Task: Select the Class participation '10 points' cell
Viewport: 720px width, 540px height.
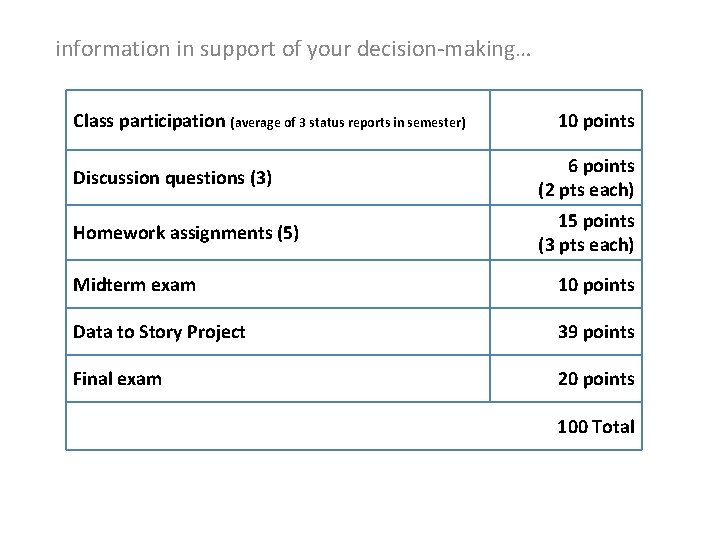Action: tap(595, 121)
